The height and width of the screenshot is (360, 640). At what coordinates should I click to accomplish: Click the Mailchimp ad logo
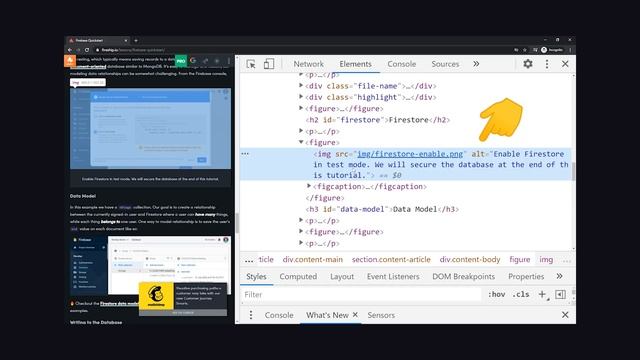(x=156, y=296)
